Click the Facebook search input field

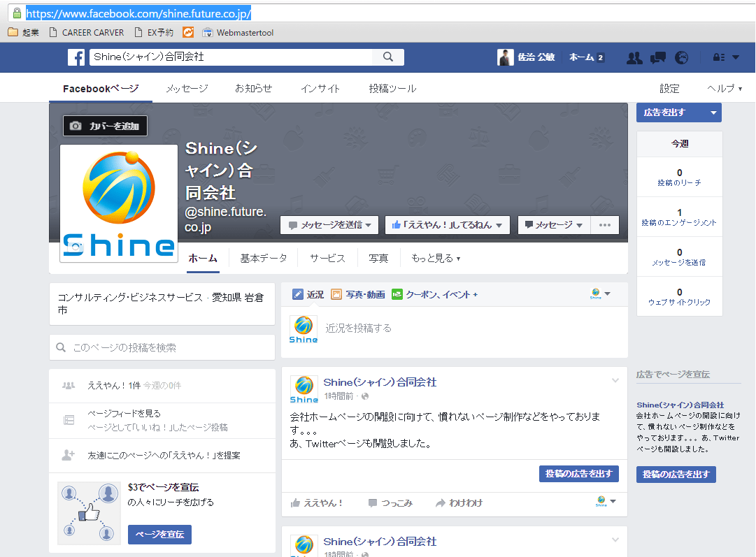(x=231, y=57)
